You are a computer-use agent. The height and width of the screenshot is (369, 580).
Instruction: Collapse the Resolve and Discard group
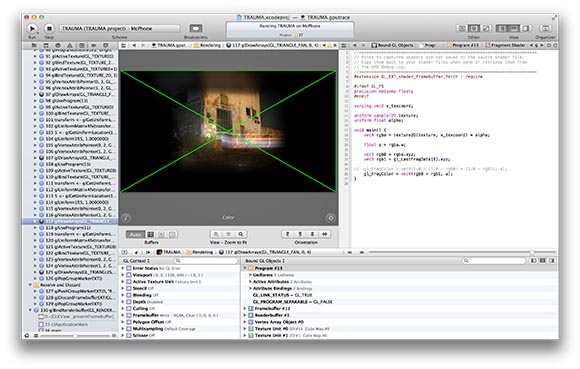[x=30, y=285]
